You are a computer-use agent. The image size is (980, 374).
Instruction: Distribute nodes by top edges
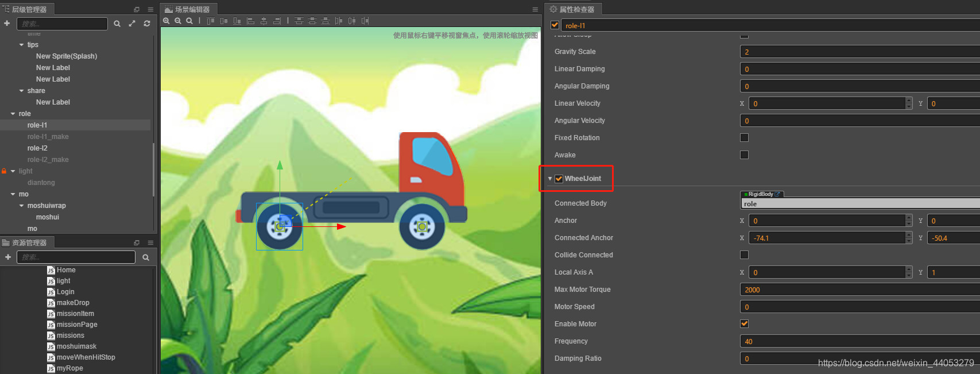click(x=299, y=21)
